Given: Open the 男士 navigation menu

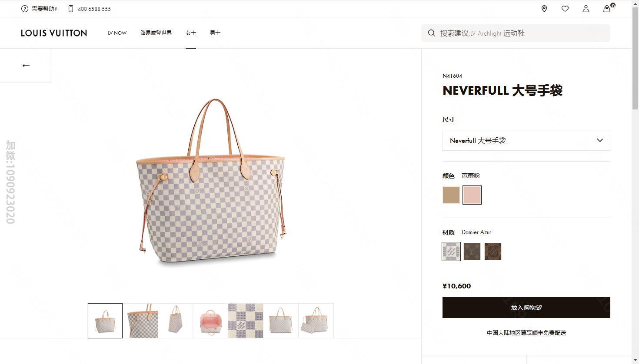Looking at the screenshot, I should [x=215, y=33].
